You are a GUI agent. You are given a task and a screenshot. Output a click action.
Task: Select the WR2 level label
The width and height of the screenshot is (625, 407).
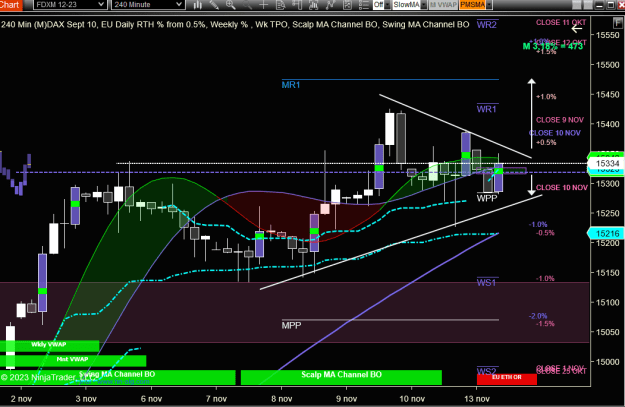pyautogui.click(x=487, y=25)
